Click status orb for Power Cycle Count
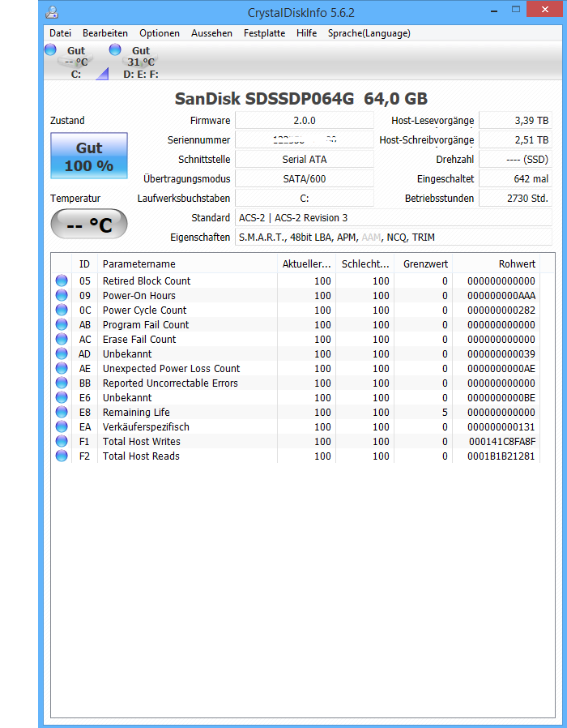The image size is (567, 728). pyautogui.click(x=62, y=310)
